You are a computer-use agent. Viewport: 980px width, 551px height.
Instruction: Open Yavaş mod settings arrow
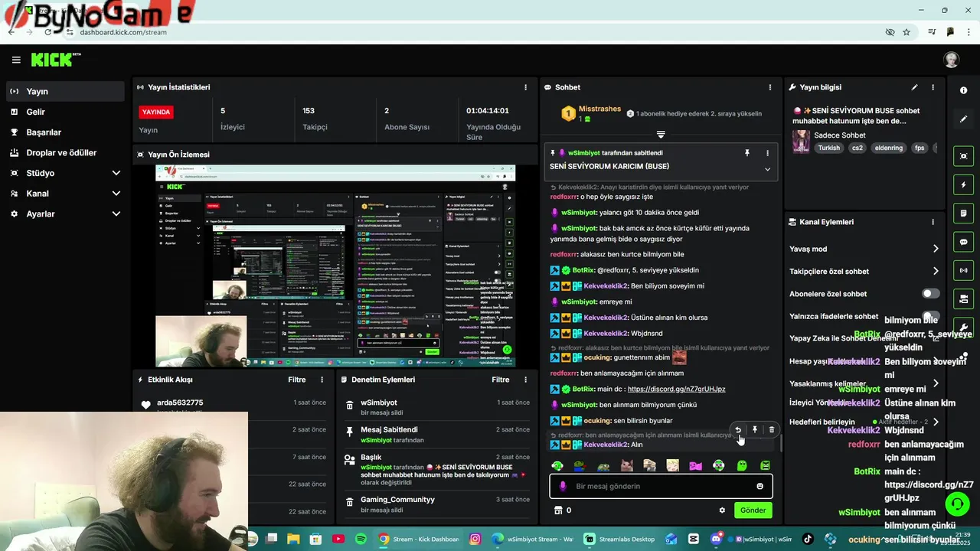point(935,249)
